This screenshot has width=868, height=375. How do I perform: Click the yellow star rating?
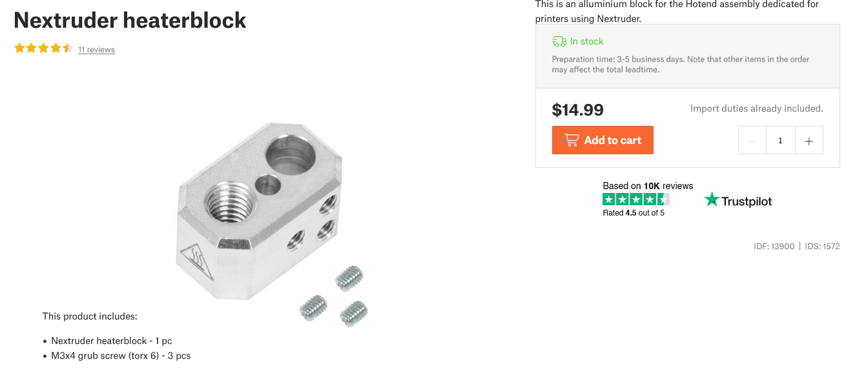43,48
